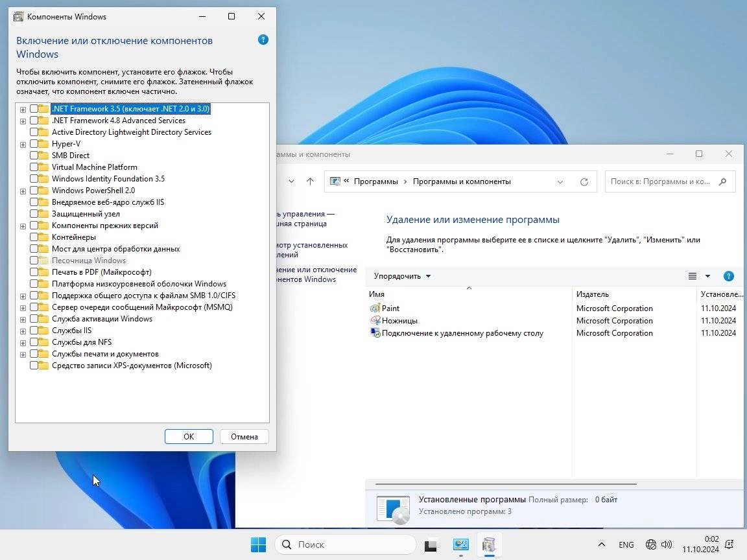Click the horizontal scrollbar in program list
747x560 pixels.
click(506, 484)
